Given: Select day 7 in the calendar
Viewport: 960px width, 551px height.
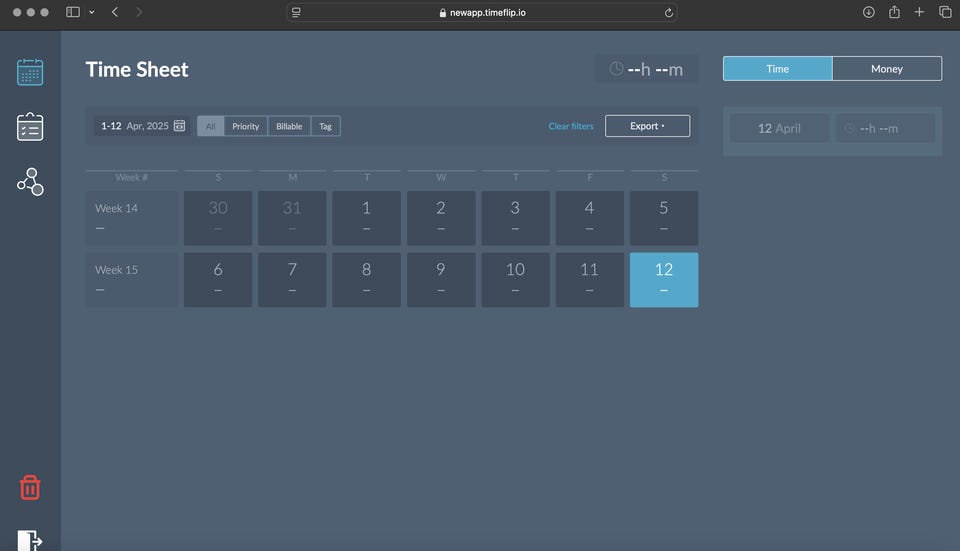Looking at the screenshot, I should point(292,280).
